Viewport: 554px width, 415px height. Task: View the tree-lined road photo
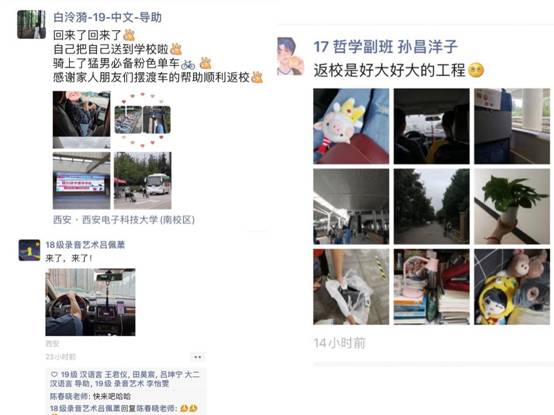click(x=431, y=206)
